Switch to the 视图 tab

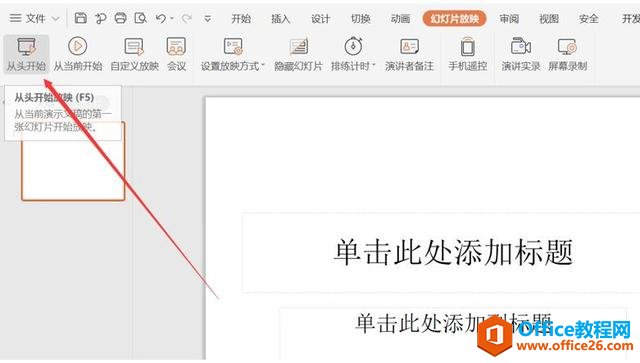coord(549,18)
